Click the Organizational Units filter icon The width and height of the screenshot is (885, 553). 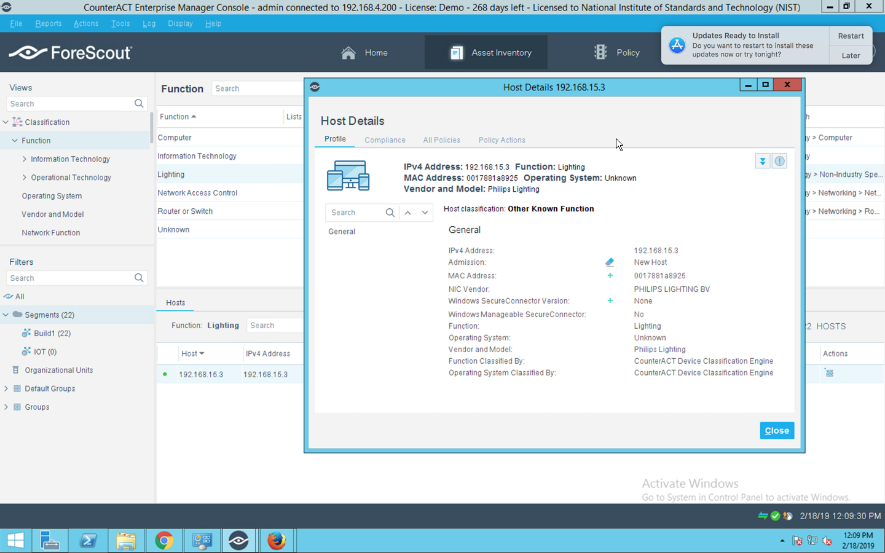(x=16, y=370)
